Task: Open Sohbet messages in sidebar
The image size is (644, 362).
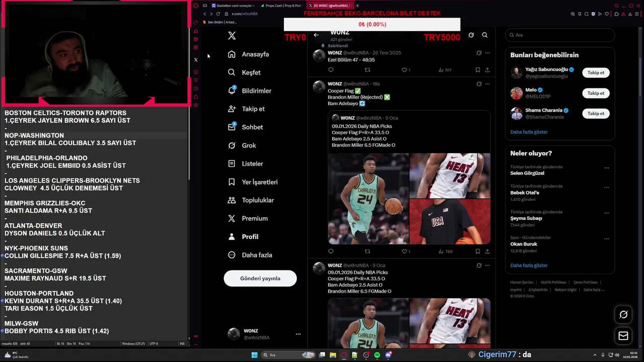Action: [245, 127]
